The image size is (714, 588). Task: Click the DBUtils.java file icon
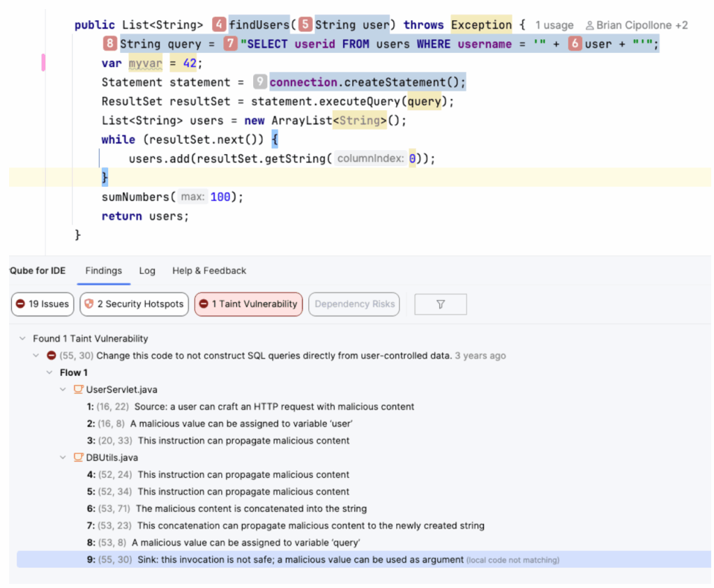pos(78,458)
